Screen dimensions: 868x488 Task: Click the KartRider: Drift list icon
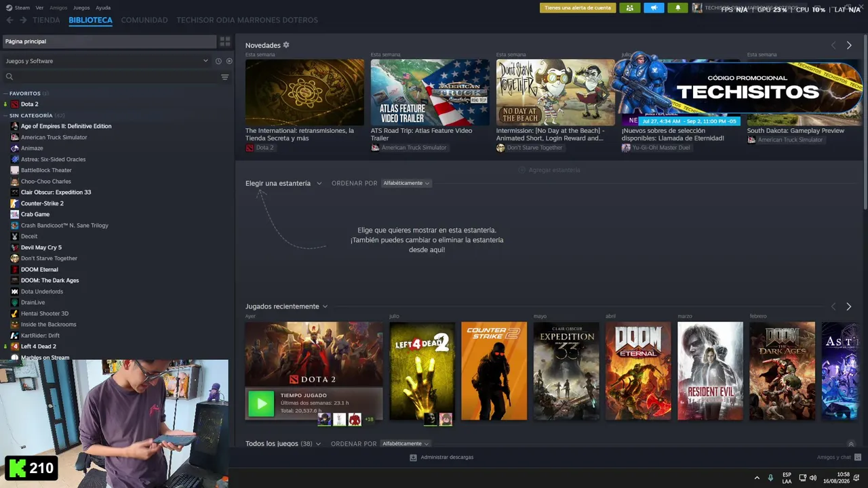pos(15,335)
